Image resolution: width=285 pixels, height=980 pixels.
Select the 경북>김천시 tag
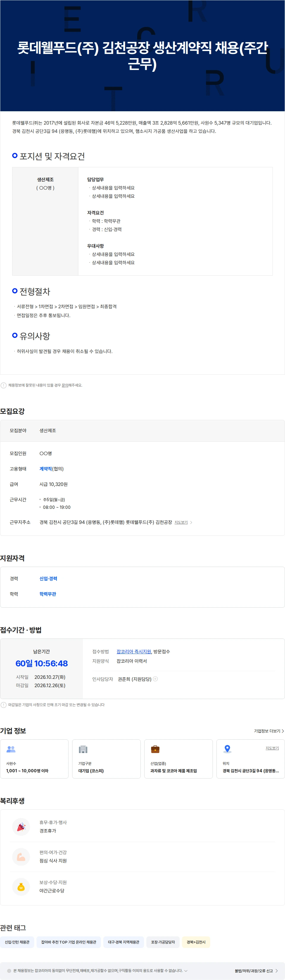tap(196, 942)
